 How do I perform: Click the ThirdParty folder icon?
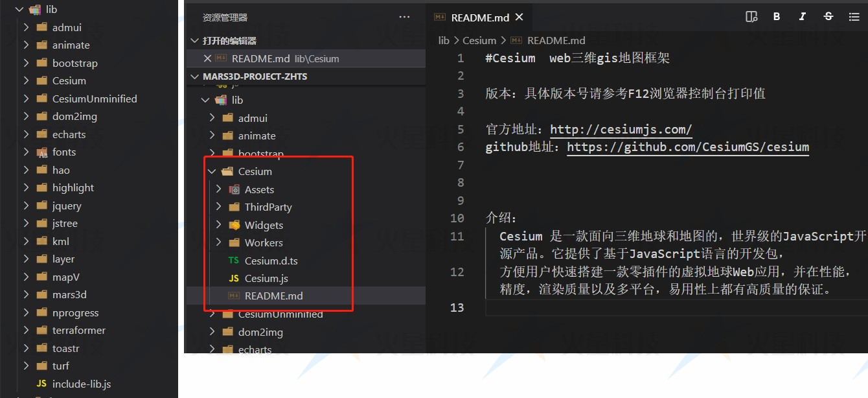(234, 207)
